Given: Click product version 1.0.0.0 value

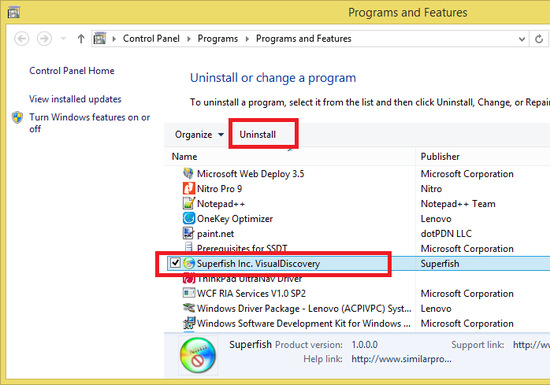Looking at the screenshot, I should point(365,345).
